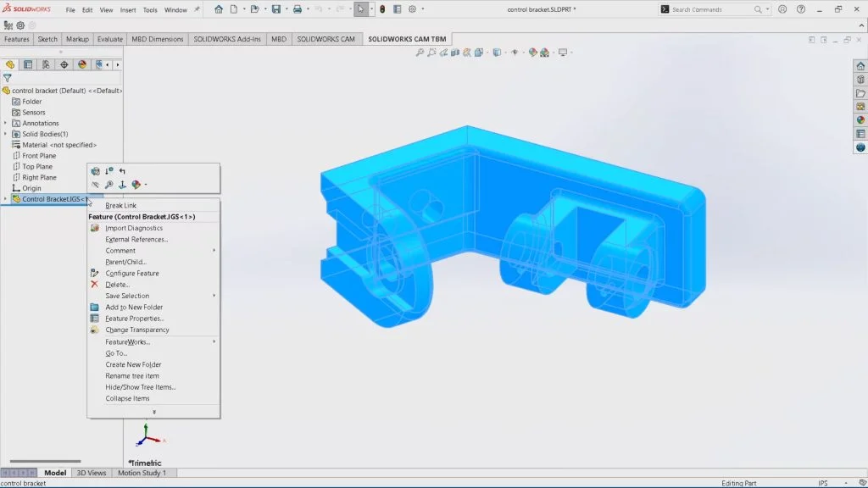Viewport: 868px width, 488px height.
Task: Click the Normal To icon in the context toolbar
Action: pos(122,185)
